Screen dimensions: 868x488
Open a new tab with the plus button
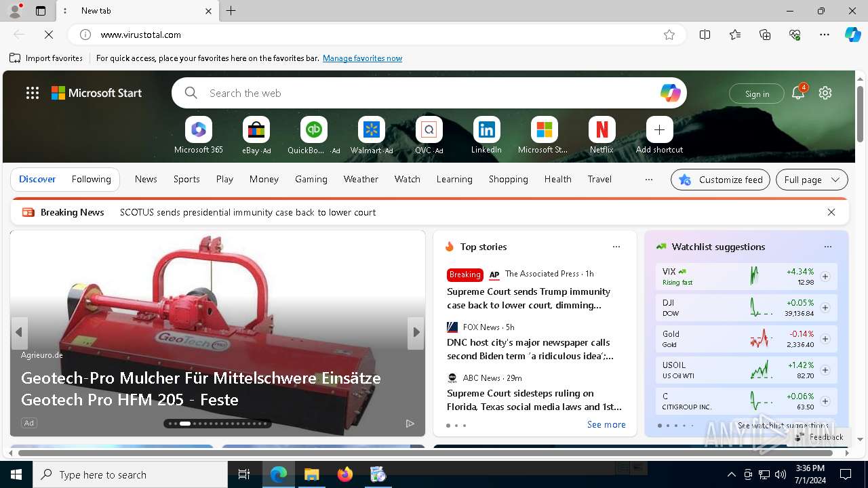pos(231,11)
